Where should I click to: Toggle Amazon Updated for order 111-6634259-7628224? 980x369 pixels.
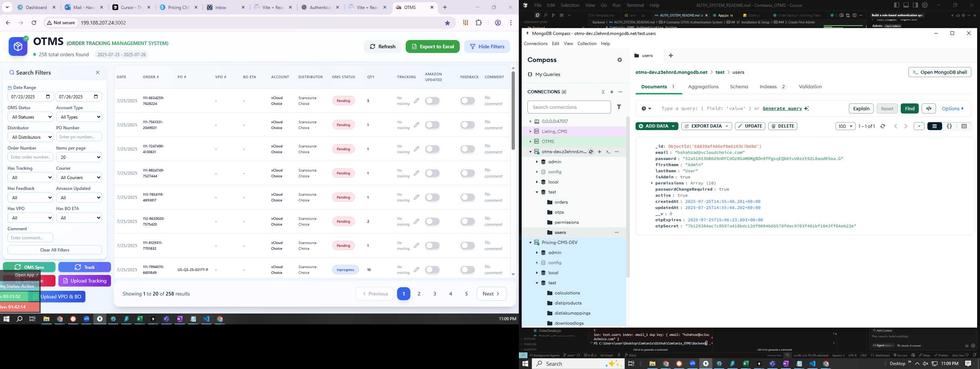[433, 101]
